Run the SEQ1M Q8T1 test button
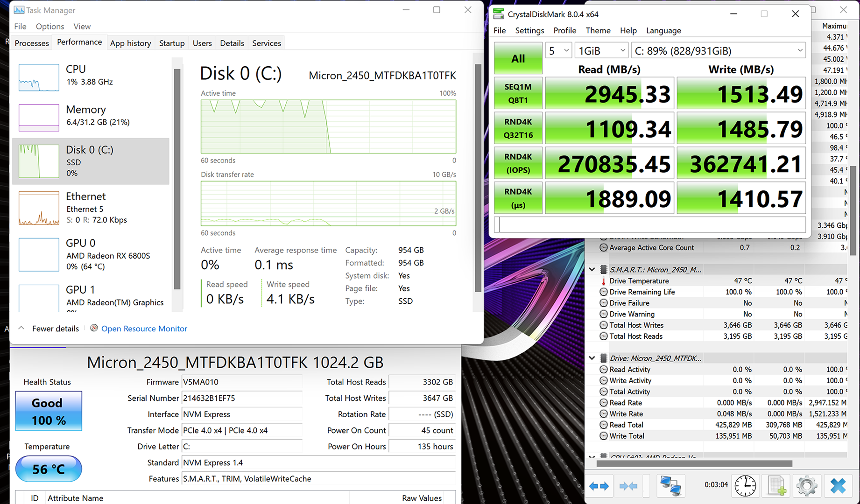860x504 pixels. (518, 93)
